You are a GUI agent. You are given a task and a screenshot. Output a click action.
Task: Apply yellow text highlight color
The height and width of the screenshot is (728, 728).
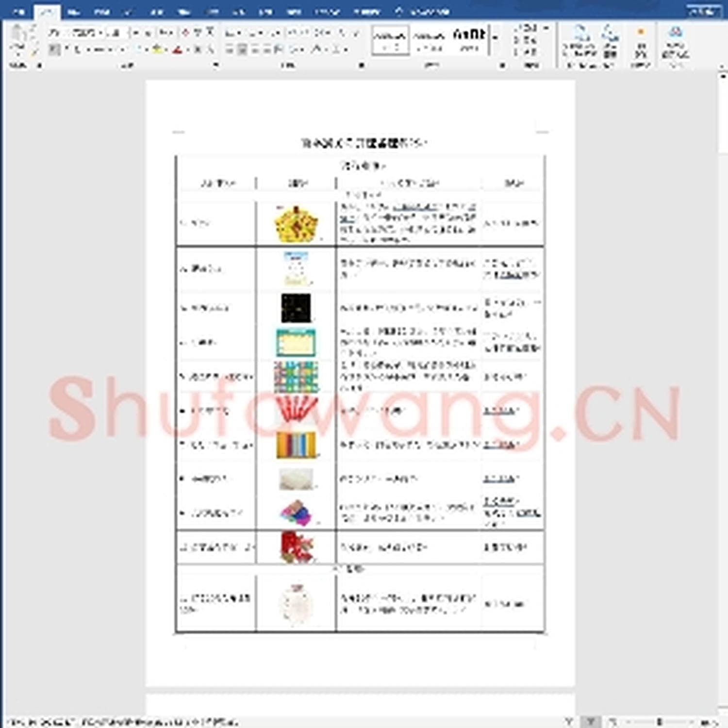tap(157, 49)
